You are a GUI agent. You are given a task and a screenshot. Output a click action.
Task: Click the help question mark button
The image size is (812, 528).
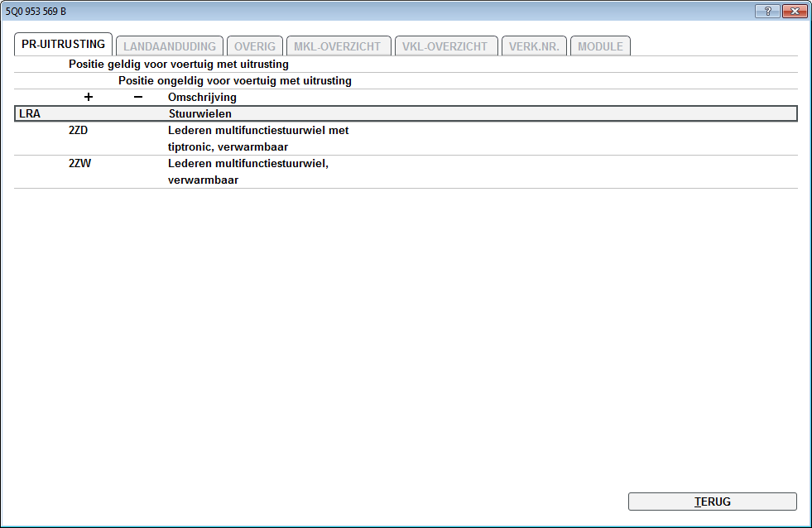(x=767, y=11)
